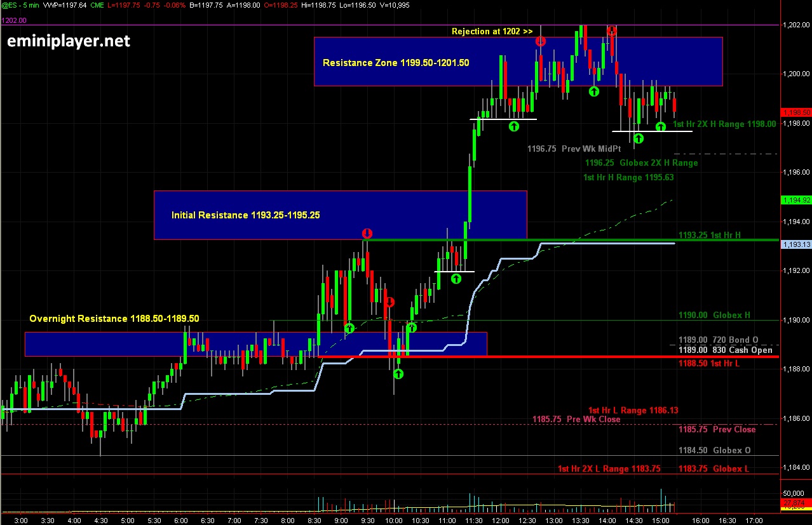Click the ask value A=1198.00

click(243, 6)
